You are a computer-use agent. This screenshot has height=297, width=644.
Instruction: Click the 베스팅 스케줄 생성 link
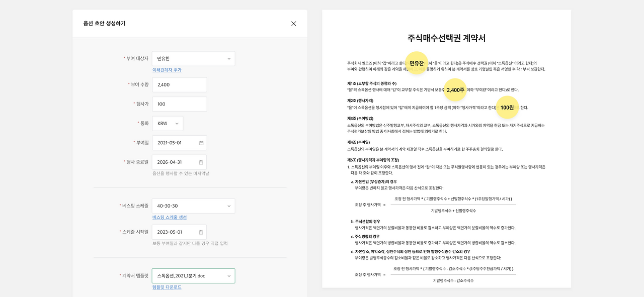click(170, 217)
